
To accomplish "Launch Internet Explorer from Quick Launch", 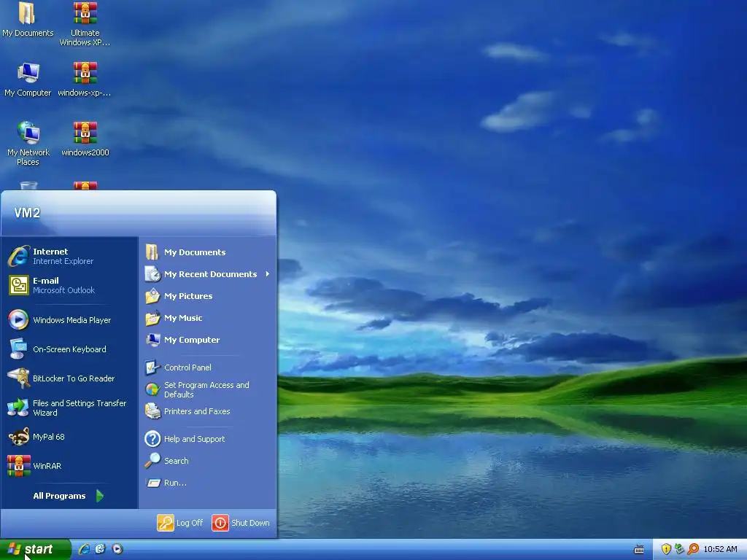I will point(85,549).
